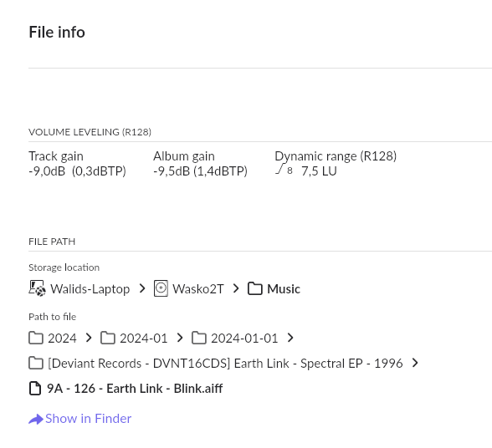Select the Album gain value -9,5dB
The height and width of the screenshot is (448, 492).
172,171
